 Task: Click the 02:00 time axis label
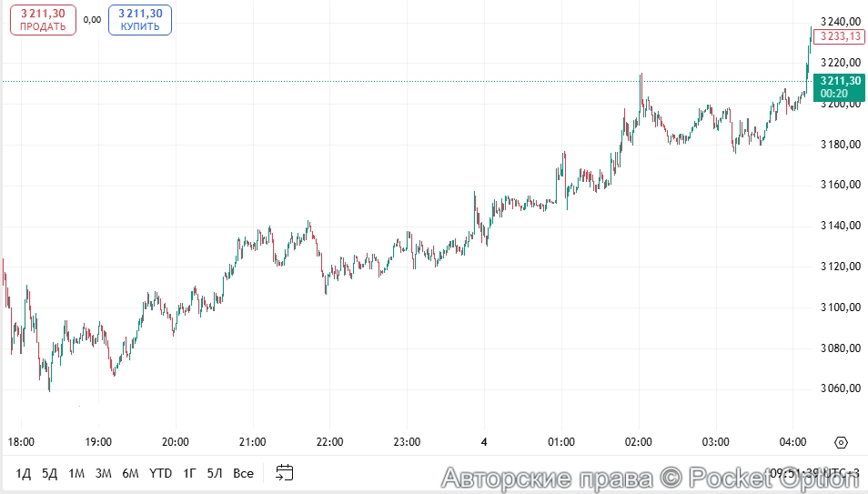(x=639, y=442)
